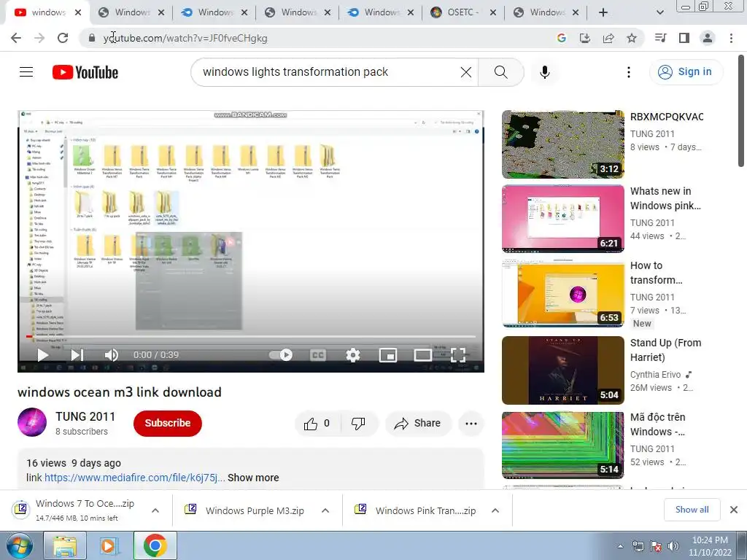The width and height of the screenshot is (747, 560).
Task: Open RBXMCPQKVAC video thumbnail
Action: click(x=562, y=144)
